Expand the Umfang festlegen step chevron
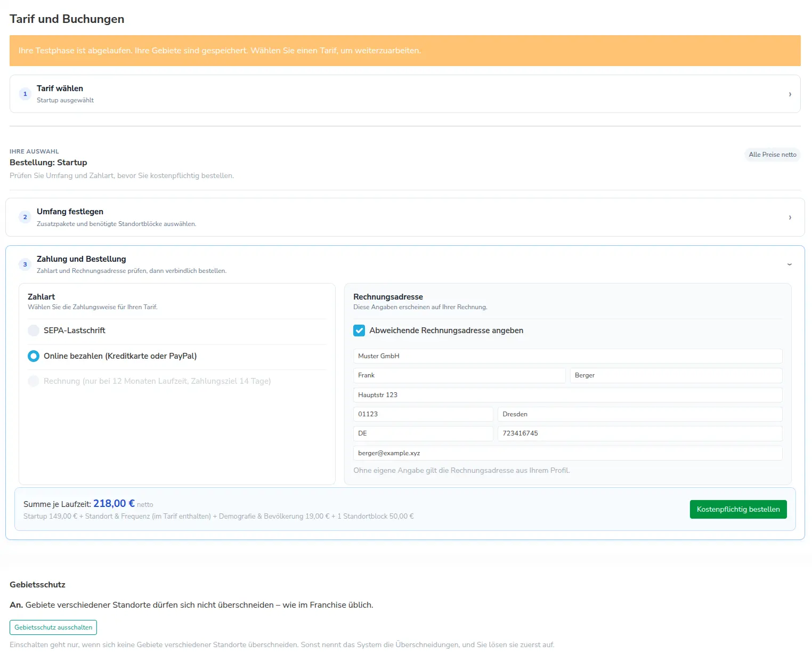The width and height of the screenshot is (812, 661). tap(790, 217)
